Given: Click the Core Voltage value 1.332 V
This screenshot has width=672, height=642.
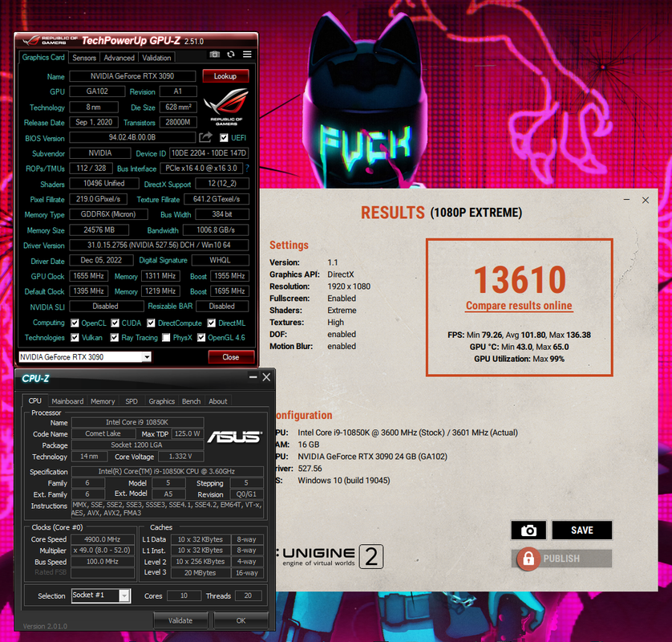Looking at the screenshot, I should [180, 457].
